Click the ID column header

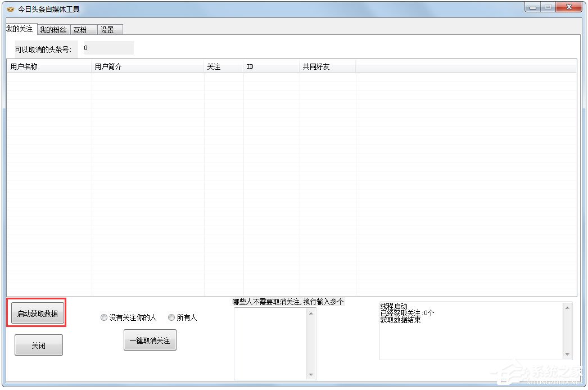pos(271,67)
